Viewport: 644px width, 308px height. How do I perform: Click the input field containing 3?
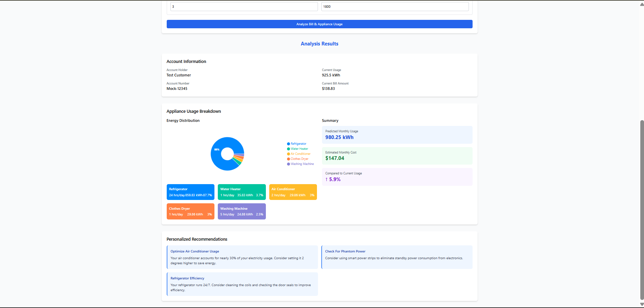tap(244, 6)
